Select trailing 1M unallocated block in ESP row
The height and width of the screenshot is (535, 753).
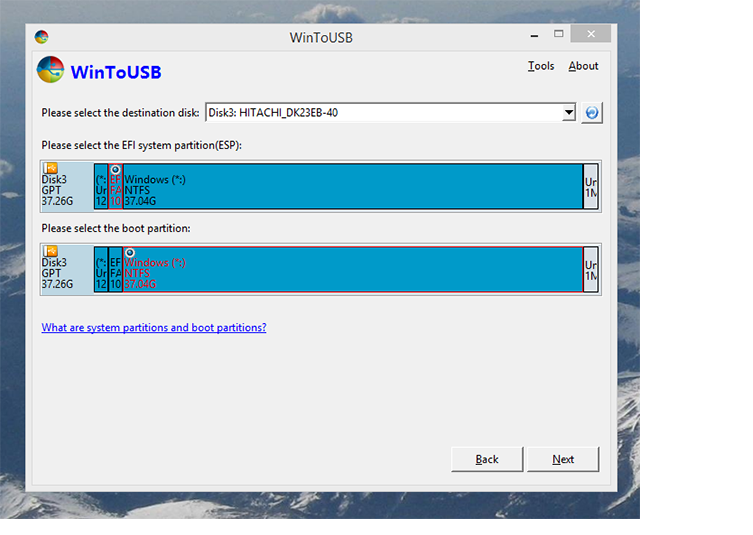point(591,186)
